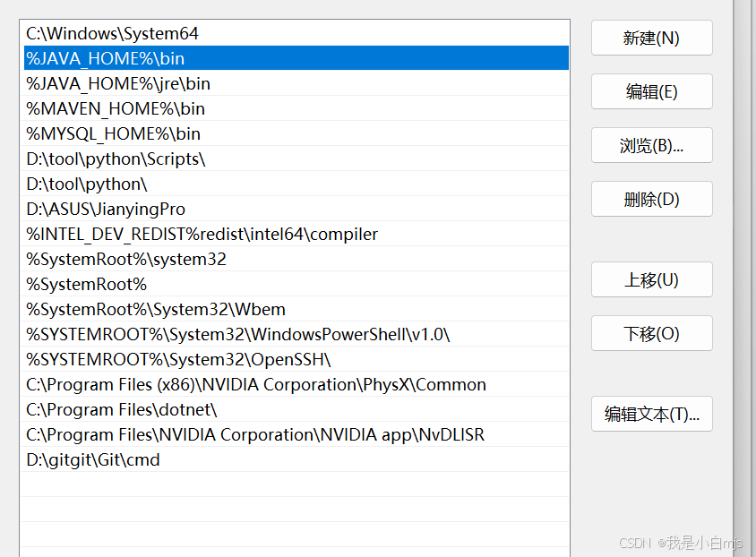
Task: Select the C:\Windows\System64 entry
Action: 295,33
